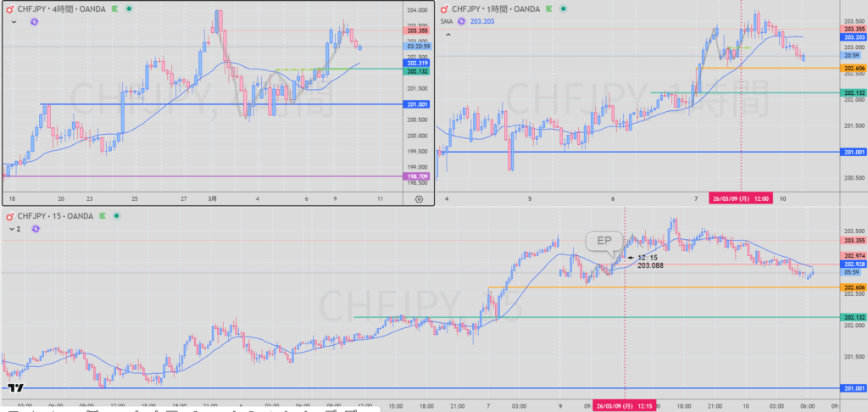The height and width of the screenshot is (412, 868).
Task: Click the market status dot on 1時間 chart
Action: [562, 8]
